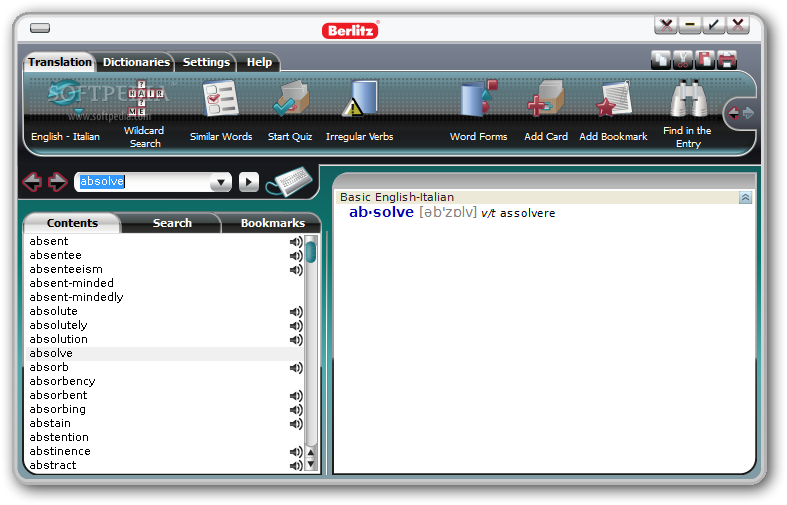Play pronunciation of absentee
The image size is (787, 505).
[296, 256]
